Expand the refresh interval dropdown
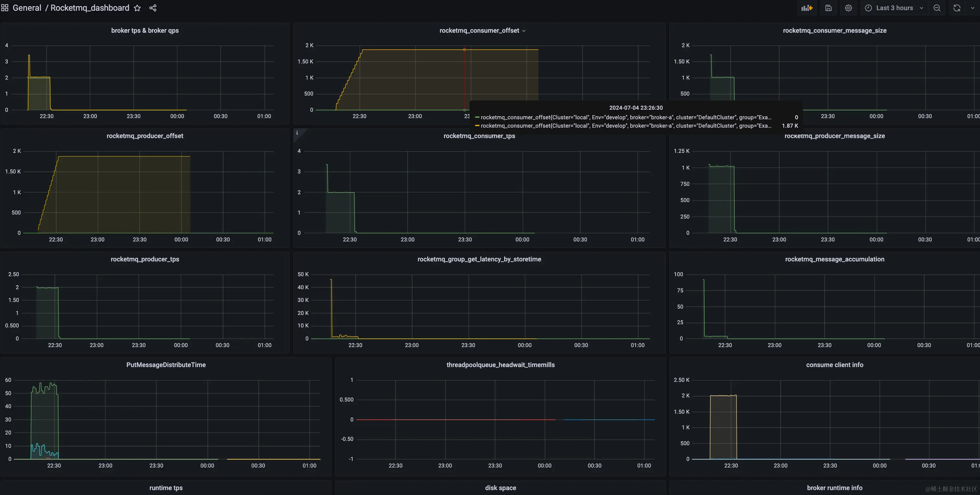980x495 pixels. (973, 8)
